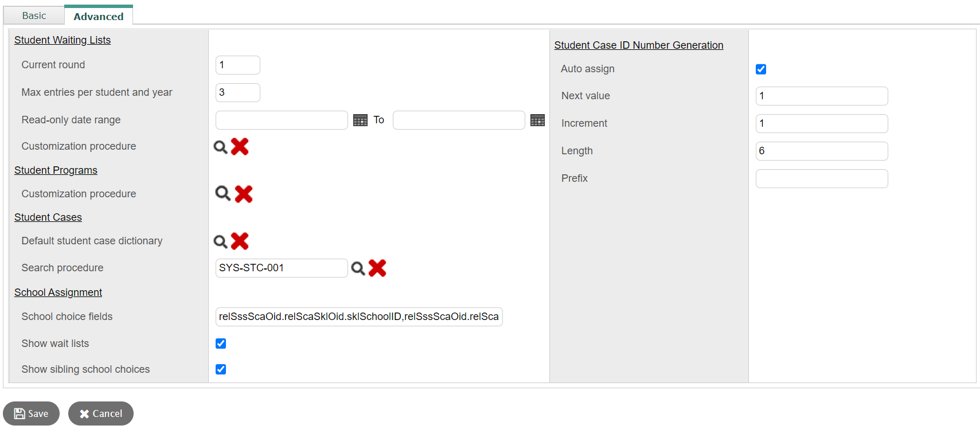Click School Assignment heading
The height and width of the screenshot is (437, 980).
[58, 292]
